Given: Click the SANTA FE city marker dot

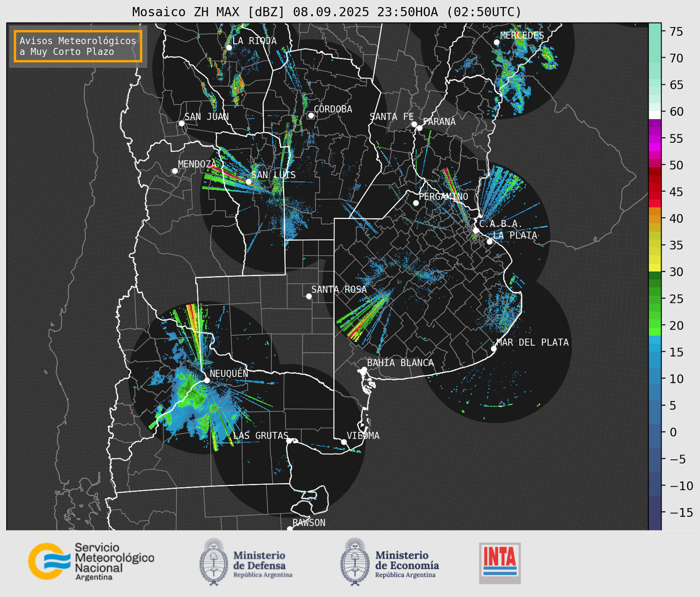Looking at the screenshot, I should tap(414, 124).
